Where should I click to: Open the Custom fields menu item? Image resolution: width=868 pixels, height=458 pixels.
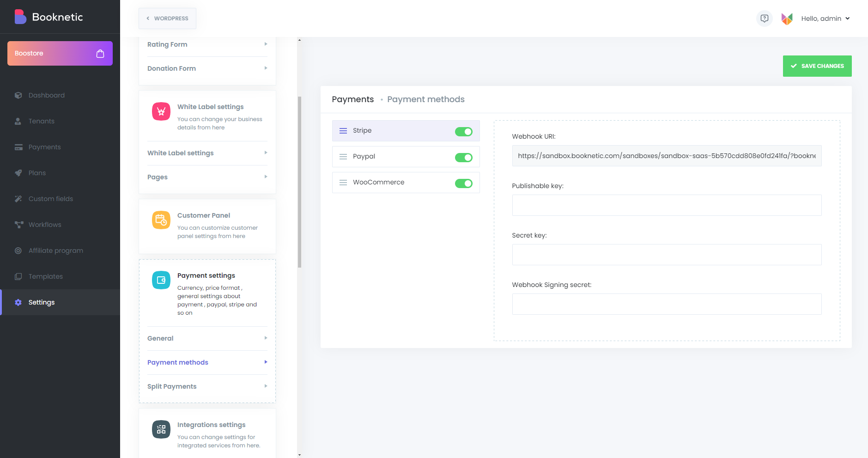click(x=60, y=199)
